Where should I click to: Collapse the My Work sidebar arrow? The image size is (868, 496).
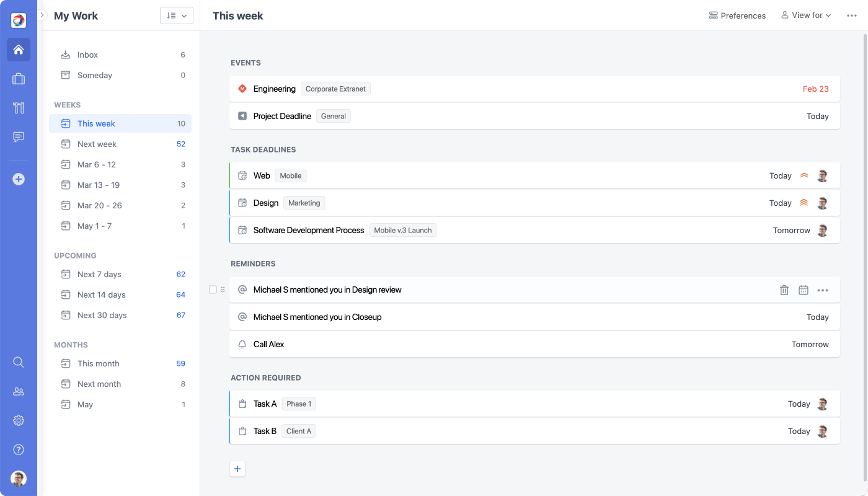42,15
